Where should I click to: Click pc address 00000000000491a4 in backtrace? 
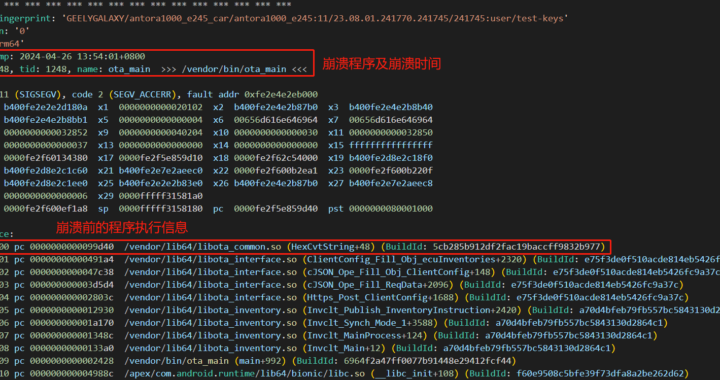tap(72, 260)
